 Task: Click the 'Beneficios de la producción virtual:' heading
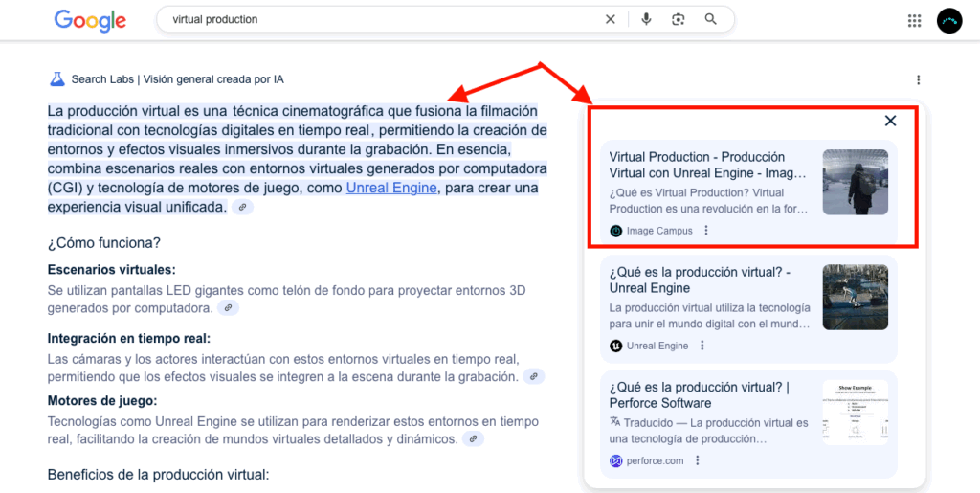(158, 474)
